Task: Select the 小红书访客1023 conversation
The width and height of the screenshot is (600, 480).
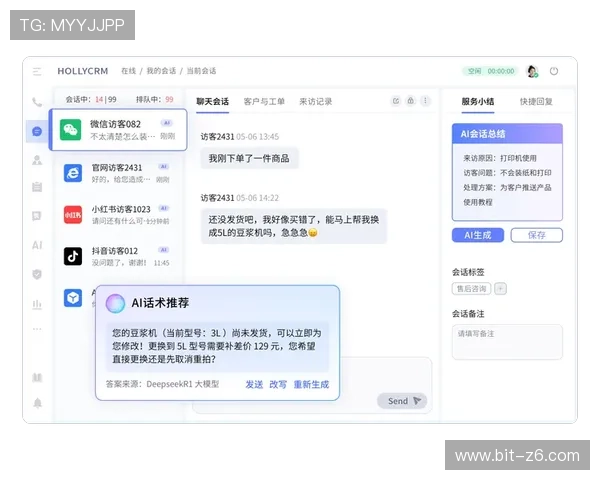Action: (x=118, y=215)
